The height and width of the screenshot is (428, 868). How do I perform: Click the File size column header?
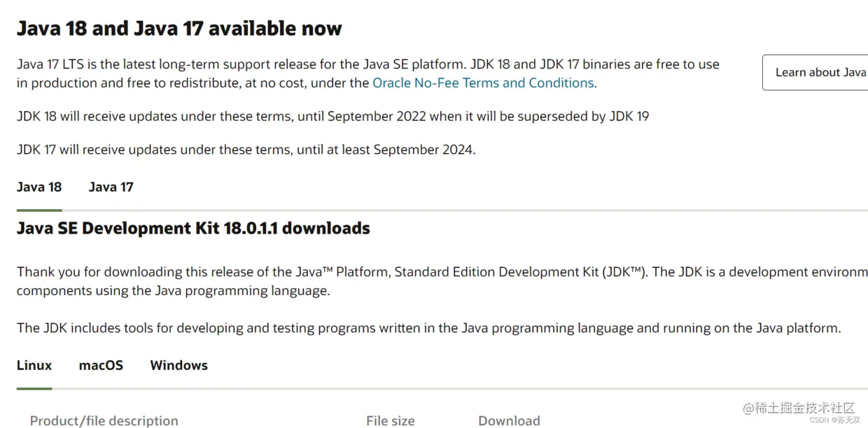coord(391,420)
